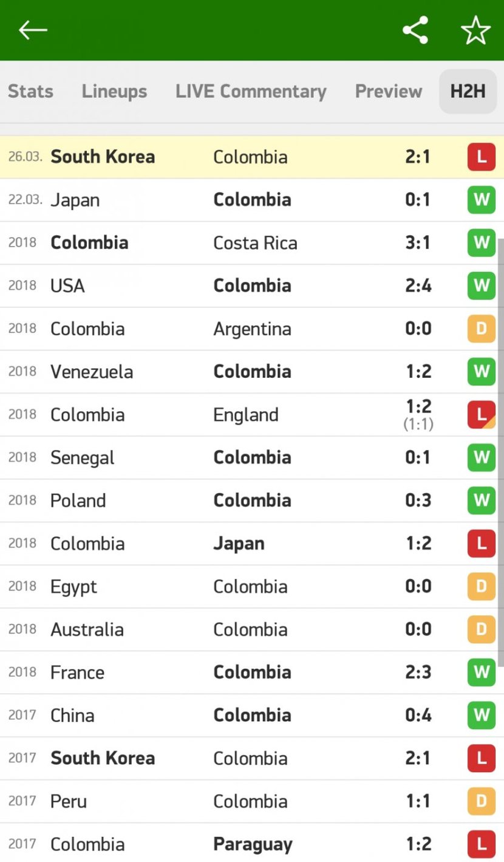The width and height of the screenshot is (504, 862).
Task: Open the share icon
Action: tap(415, 30)
